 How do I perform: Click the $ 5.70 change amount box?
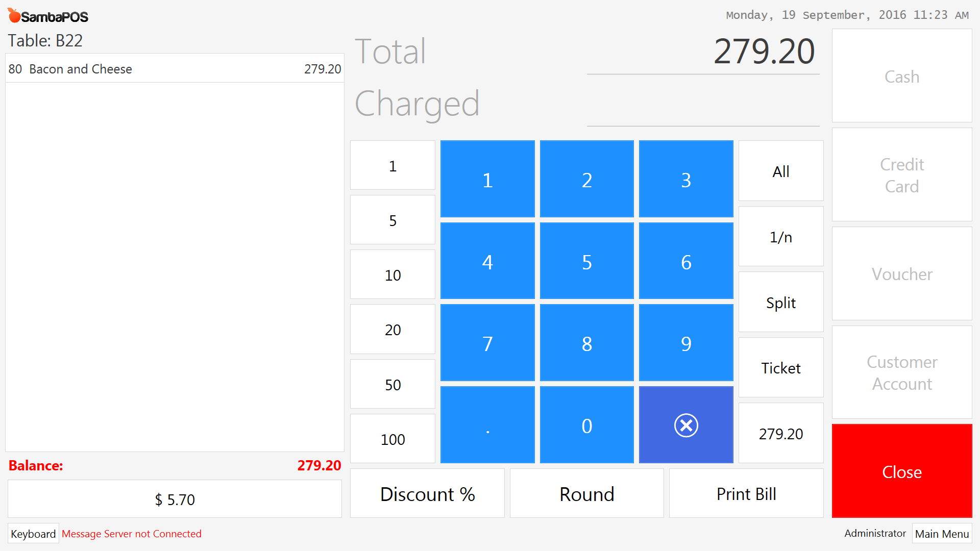click(175, 499)
